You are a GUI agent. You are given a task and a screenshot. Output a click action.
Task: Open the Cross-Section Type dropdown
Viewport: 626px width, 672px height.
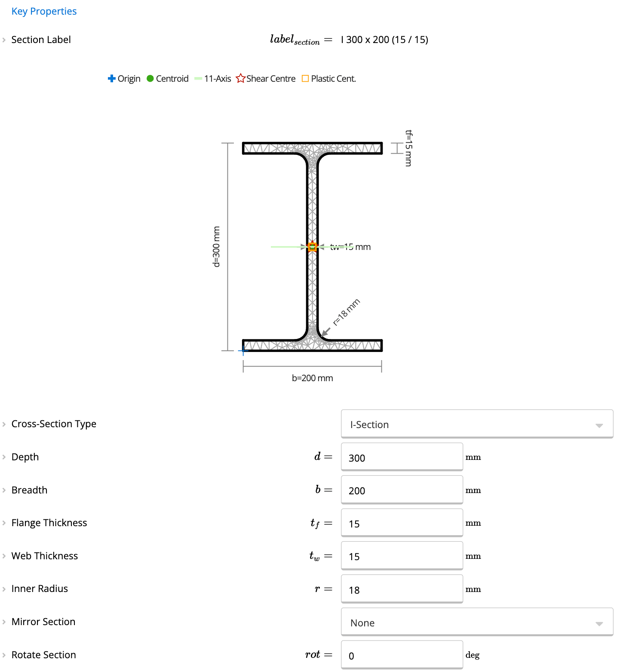(477, 424)
